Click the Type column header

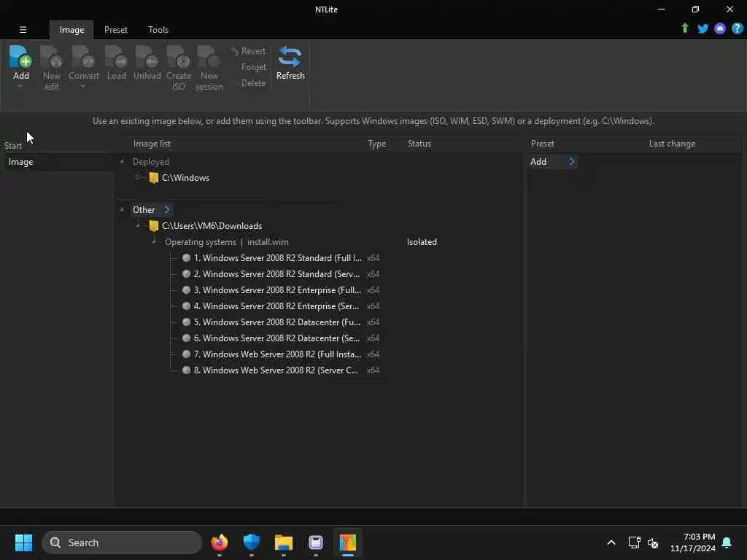tap(377, 144)
